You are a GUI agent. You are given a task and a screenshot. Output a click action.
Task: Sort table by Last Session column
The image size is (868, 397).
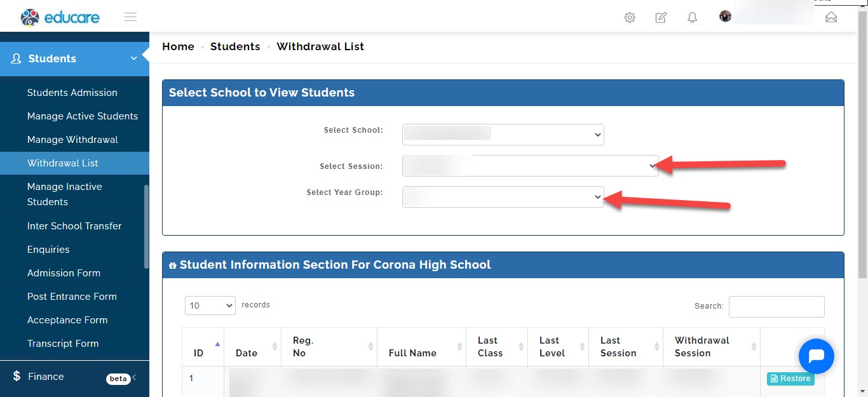(626, 347)
